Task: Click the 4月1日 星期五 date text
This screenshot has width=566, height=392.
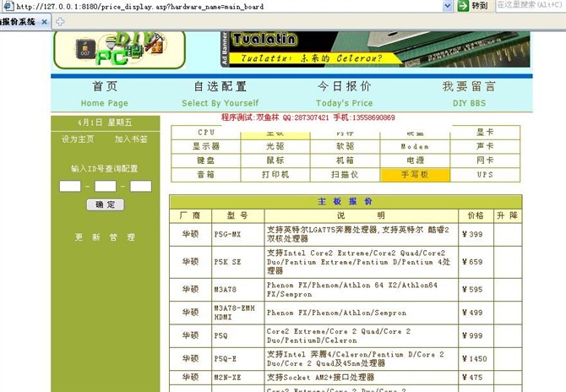Action: [x=105, y=122]
